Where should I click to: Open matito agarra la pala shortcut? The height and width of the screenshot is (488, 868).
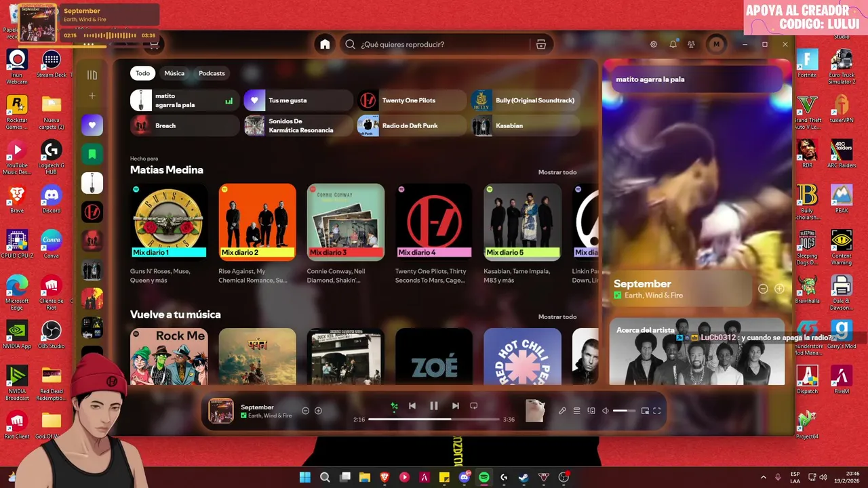(184, 100)
